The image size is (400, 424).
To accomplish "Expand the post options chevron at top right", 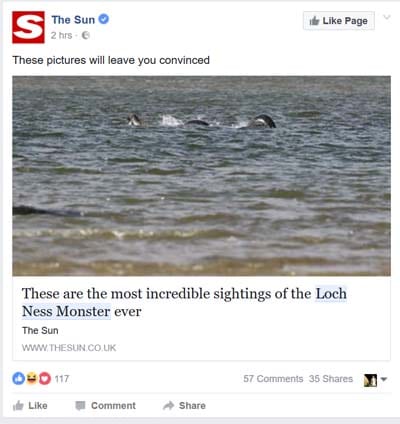I will coord(387,17).
